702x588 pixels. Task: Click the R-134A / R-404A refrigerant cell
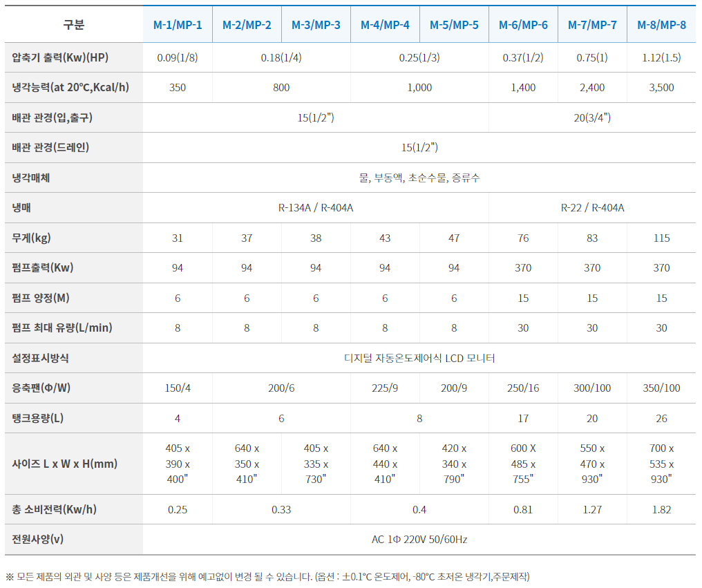316,208
